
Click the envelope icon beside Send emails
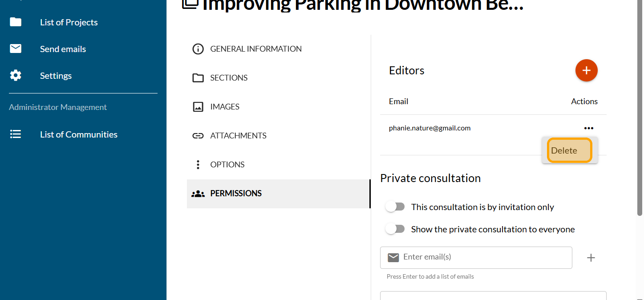pyautogui.click(x=16, y=49)
